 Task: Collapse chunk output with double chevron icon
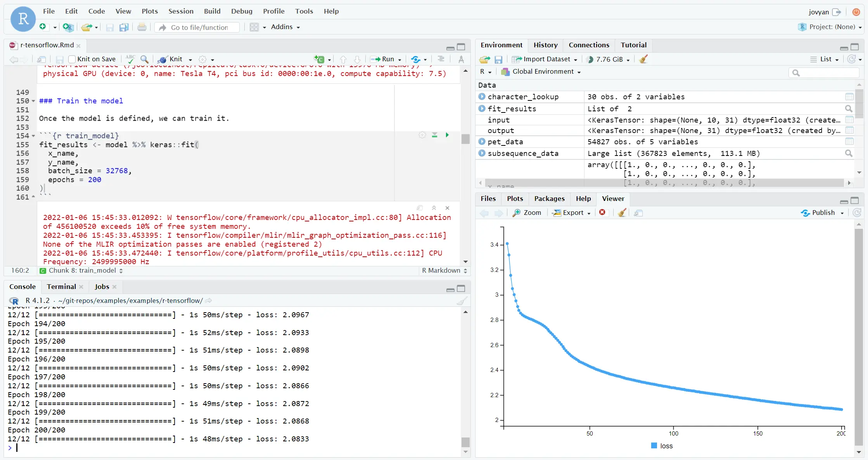434,208
